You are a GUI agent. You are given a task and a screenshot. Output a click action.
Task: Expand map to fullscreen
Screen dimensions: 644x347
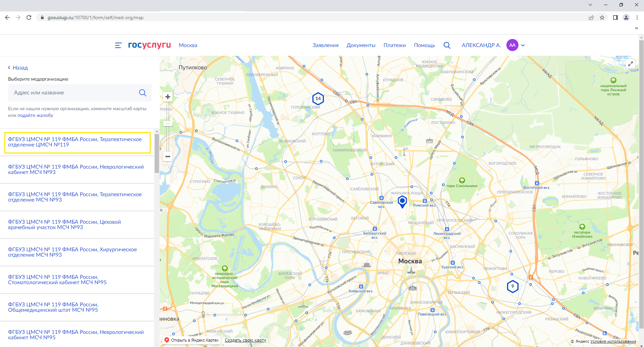click(x=631, y=64)
